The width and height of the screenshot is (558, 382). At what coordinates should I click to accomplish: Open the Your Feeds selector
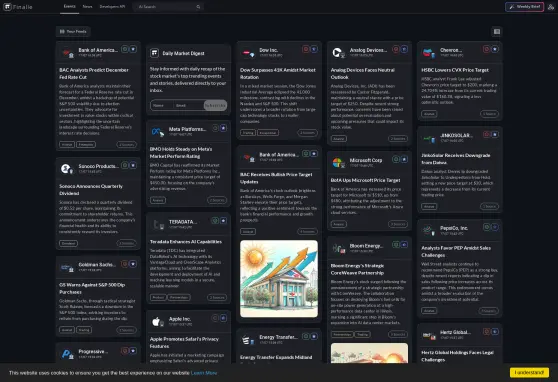coord(73,32)
